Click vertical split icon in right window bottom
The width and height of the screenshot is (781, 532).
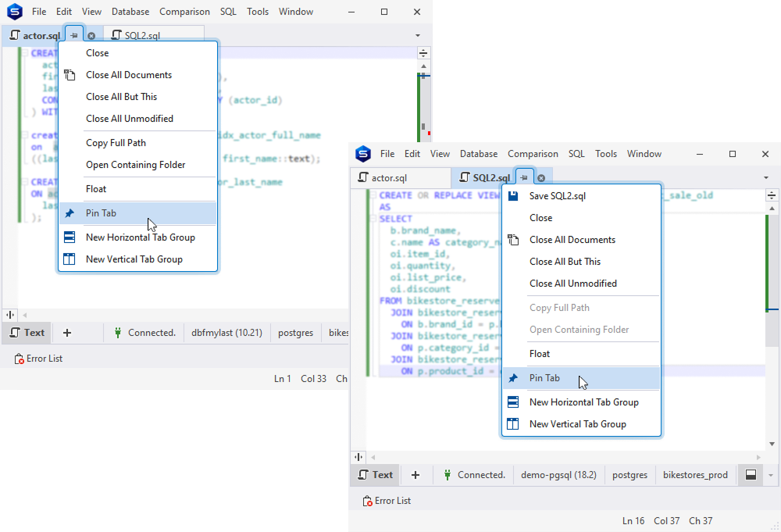tap(358, 457)
